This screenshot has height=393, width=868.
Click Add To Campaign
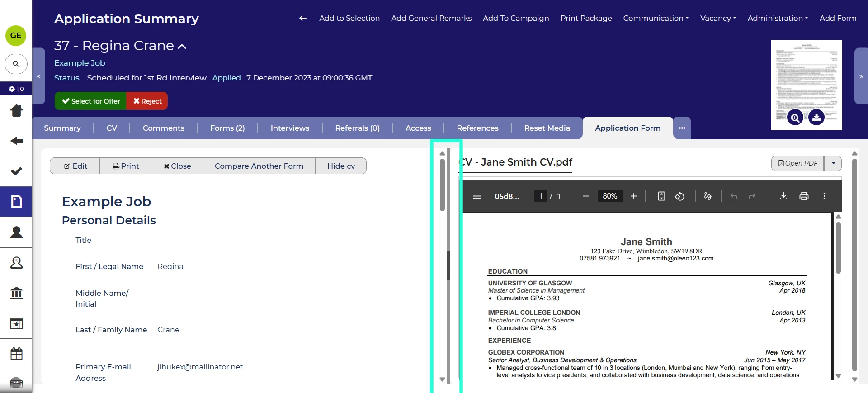tap(516, 18)
